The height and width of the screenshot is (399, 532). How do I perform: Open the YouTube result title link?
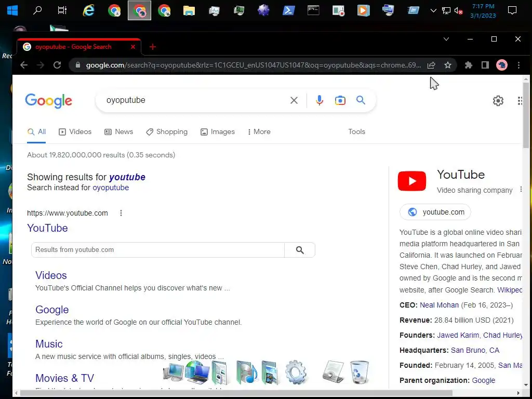[x=47, y=228]
